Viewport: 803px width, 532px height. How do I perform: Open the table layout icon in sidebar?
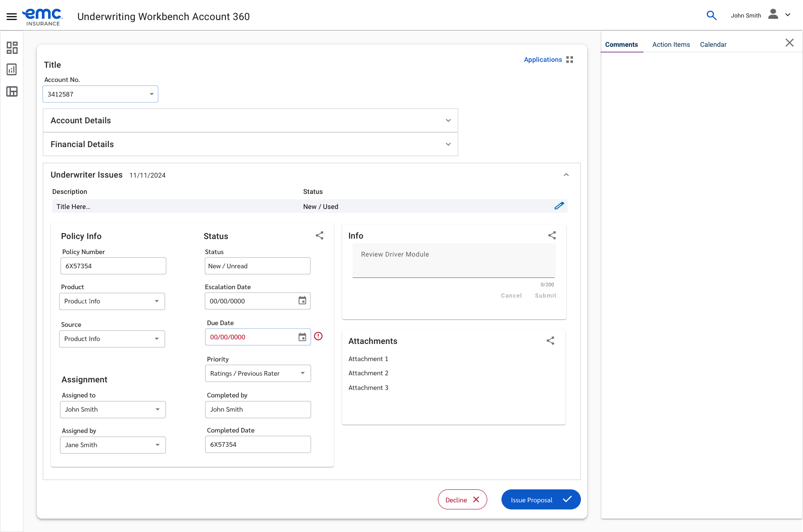point(12,92)
